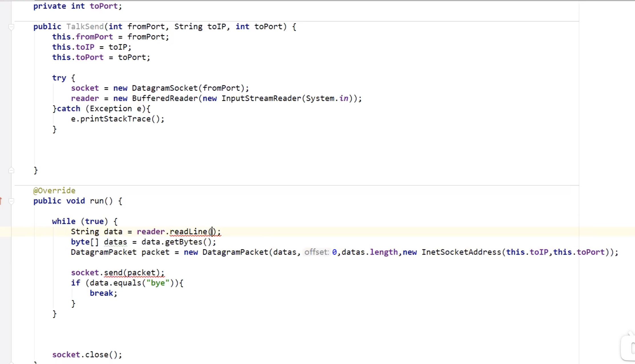Click the underlined datas variable declaration
The height and width of the screenshot is (364, 635).
[x=115, y=242]
